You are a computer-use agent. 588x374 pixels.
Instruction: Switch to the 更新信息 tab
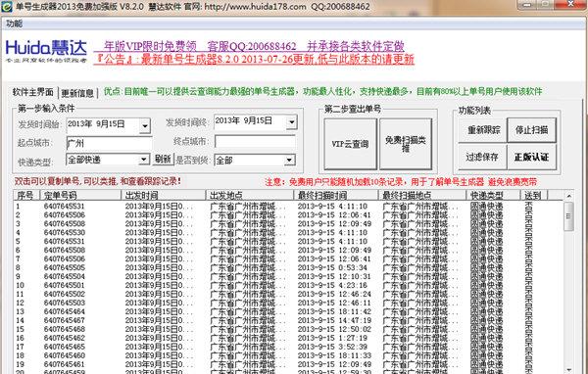tap(77, 93)
